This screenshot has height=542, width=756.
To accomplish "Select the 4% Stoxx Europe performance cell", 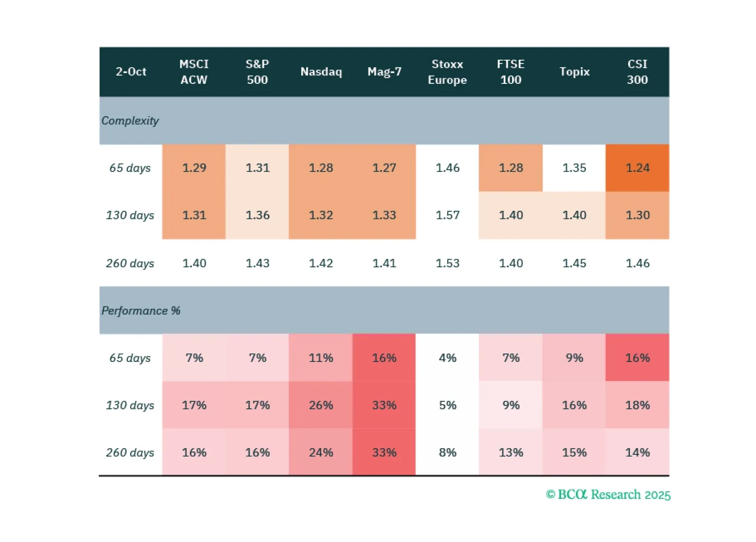I will pos(447,358).
